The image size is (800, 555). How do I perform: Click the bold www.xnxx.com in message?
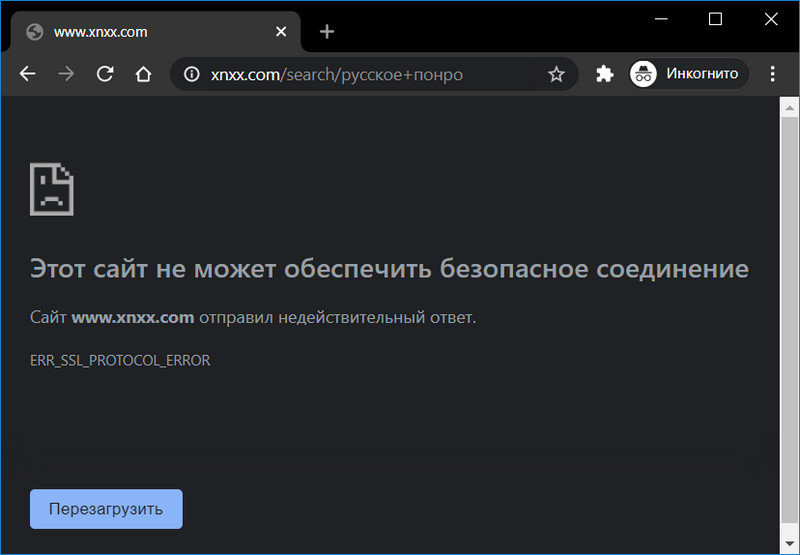coord(133,317)
